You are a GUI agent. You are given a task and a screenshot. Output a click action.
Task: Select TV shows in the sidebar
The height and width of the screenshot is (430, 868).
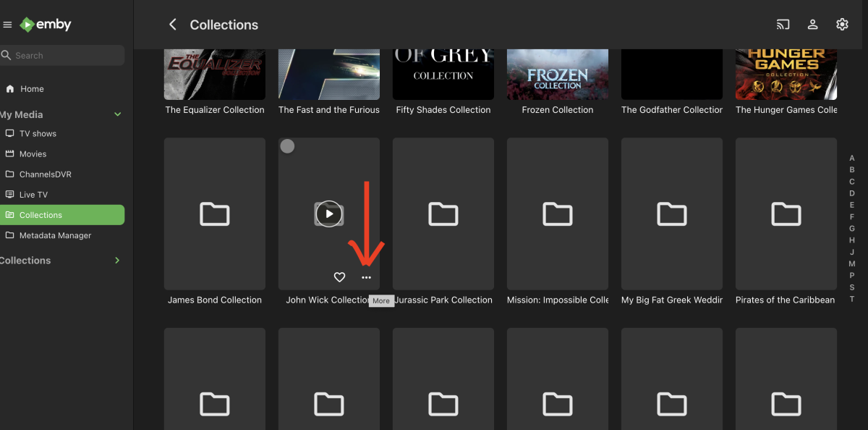coord(37,133)
